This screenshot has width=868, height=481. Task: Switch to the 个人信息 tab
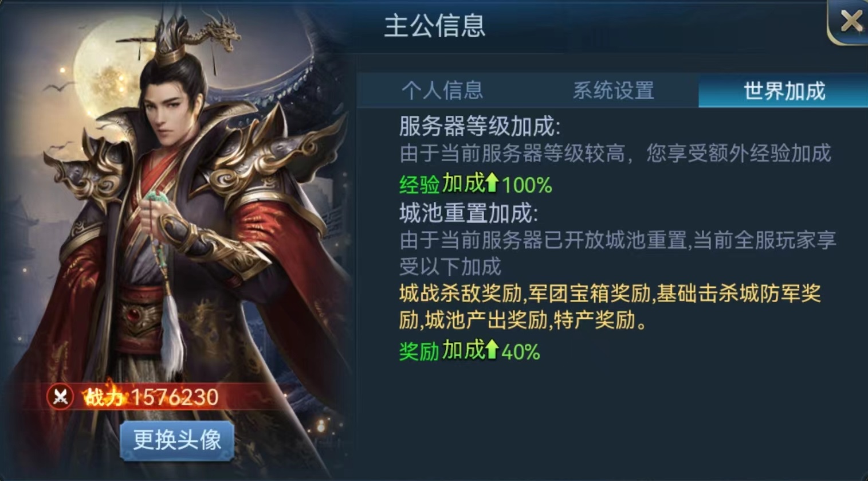tap(442, 91)
